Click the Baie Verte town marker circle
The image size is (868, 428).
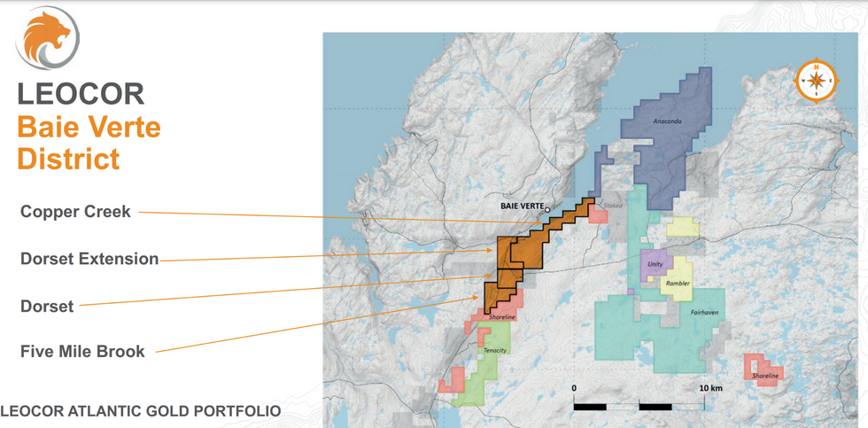coord(547,210)
